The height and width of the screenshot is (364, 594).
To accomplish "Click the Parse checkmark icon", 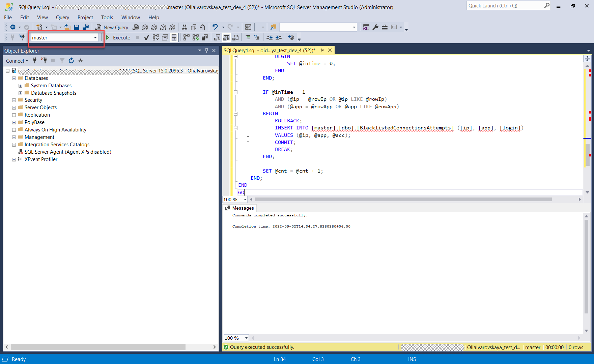I will [146, 37].
